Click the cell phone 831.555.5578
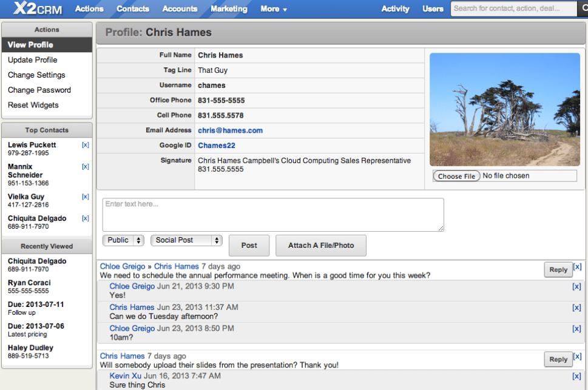 tap(221, 115)
